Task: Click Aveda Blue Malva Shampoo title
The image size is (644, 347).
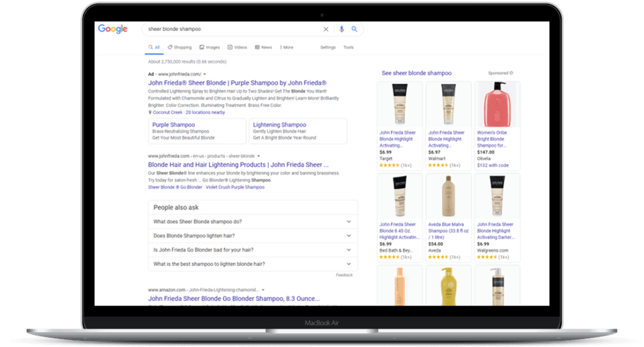Action: (448, 231)
